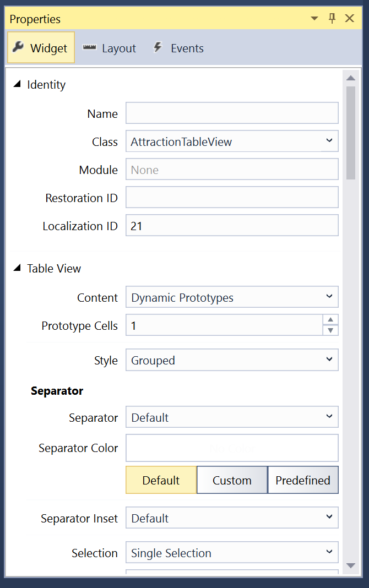Click the scrollbar up arrow
369x588 pixels.
(x=351, y=78)
